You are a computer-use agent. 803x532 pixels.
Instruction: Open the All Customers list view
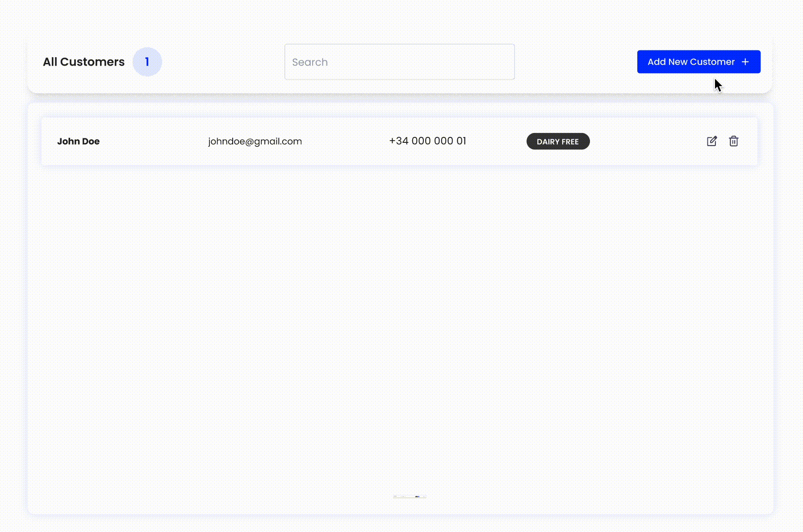[84, 62]
